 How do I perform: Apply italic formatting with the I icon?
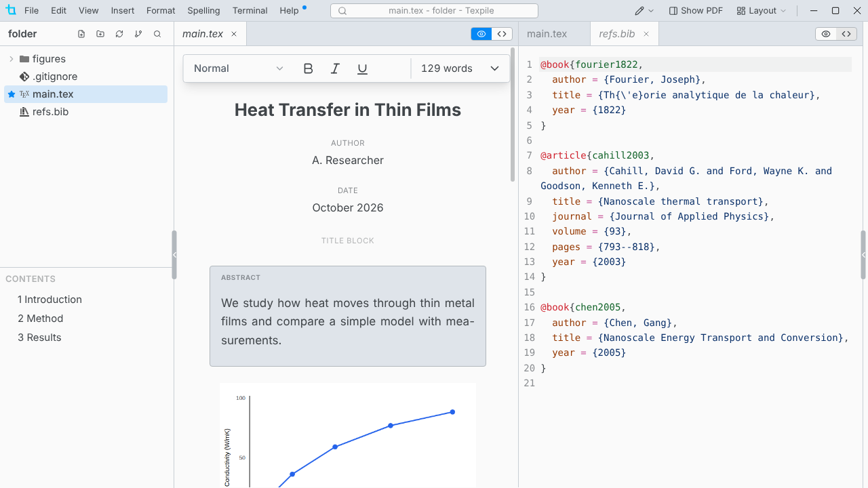pyautogui.click(x=335, y=68)
